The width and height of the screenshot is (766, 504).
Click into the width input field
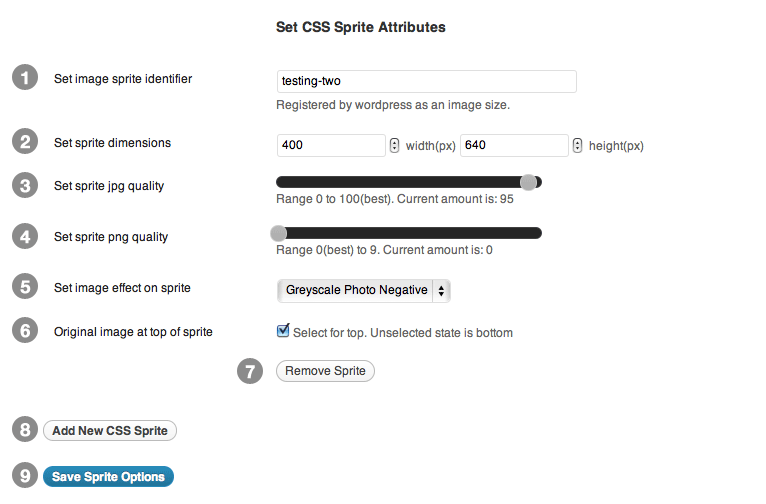point(331,146)
